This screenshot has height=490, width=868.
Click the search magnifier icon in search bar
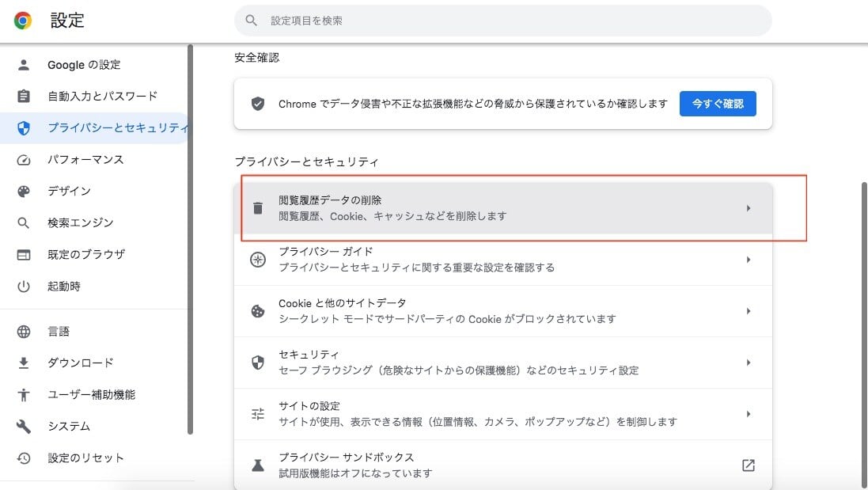pos(251,21)
